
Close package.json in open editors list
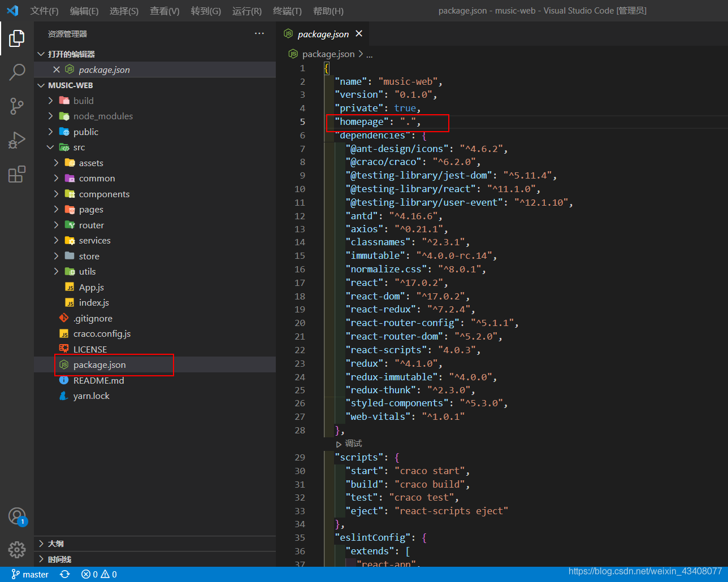57,70
